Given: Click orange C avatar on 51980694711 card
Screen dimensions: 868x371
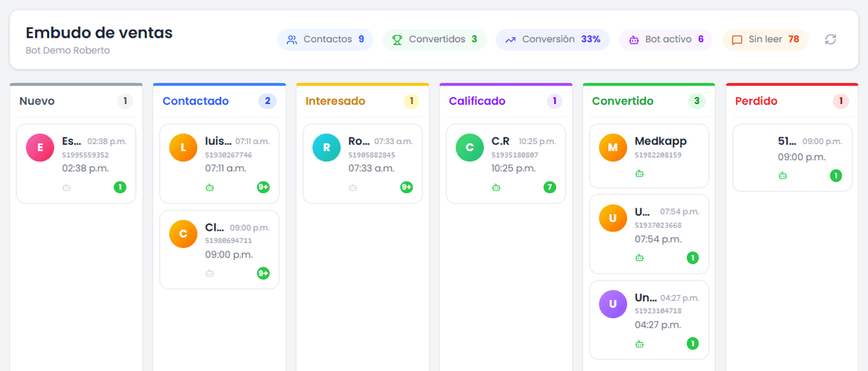Looking at the screenshot, I should [x=183, y=234].
